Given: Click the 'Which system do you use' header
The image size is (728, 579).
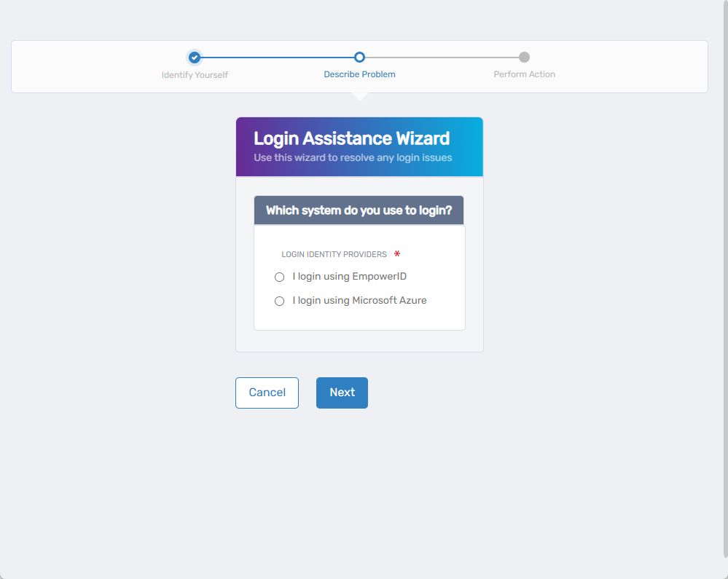Looking at the screenshot, I should [358, 210].
